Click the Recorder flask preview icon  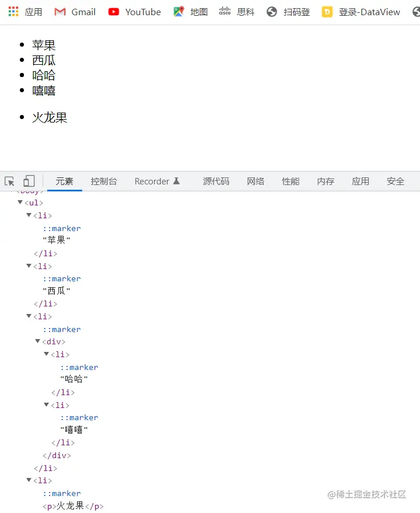click(x=176, y=180)
